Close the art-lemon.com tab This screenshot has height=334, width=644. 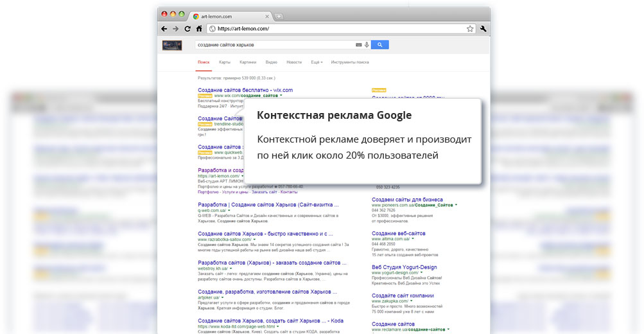[267, 17]
